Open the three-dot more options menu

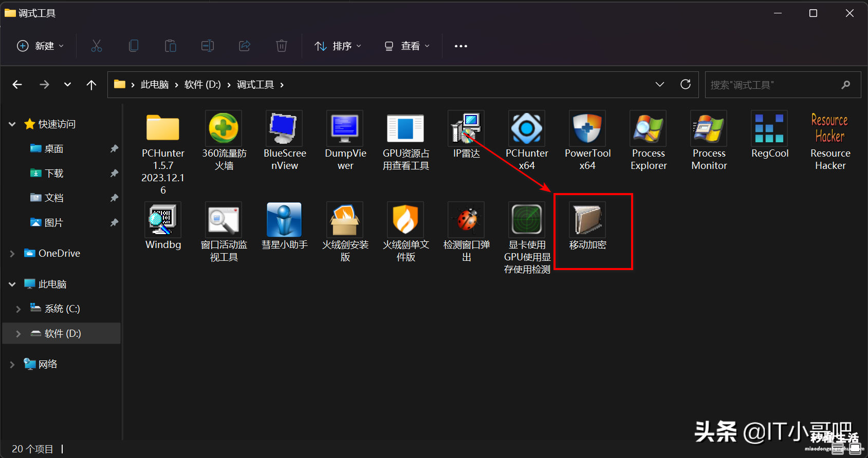click(x=461, y=46)
